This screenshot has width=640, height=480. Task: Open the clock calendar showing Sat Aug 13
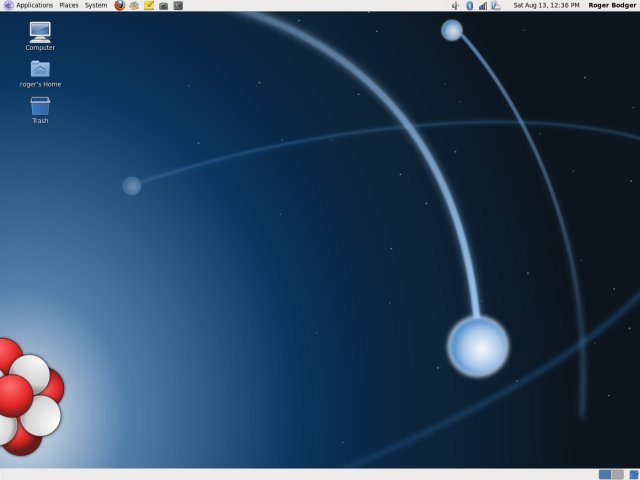pyautogui.click(x=546, y=5)
